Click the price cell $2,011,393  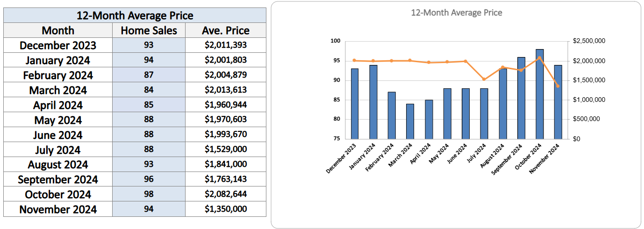pyautogui.click(x=226, y=45)
